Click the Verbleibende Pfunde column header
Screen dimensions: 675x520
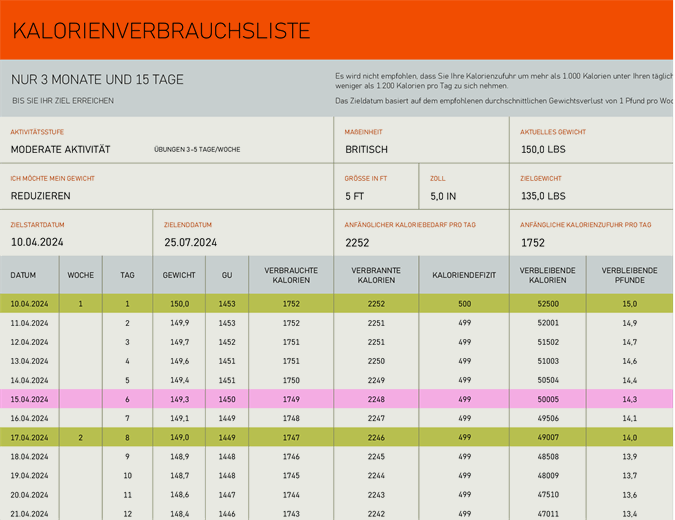point(629,275)
